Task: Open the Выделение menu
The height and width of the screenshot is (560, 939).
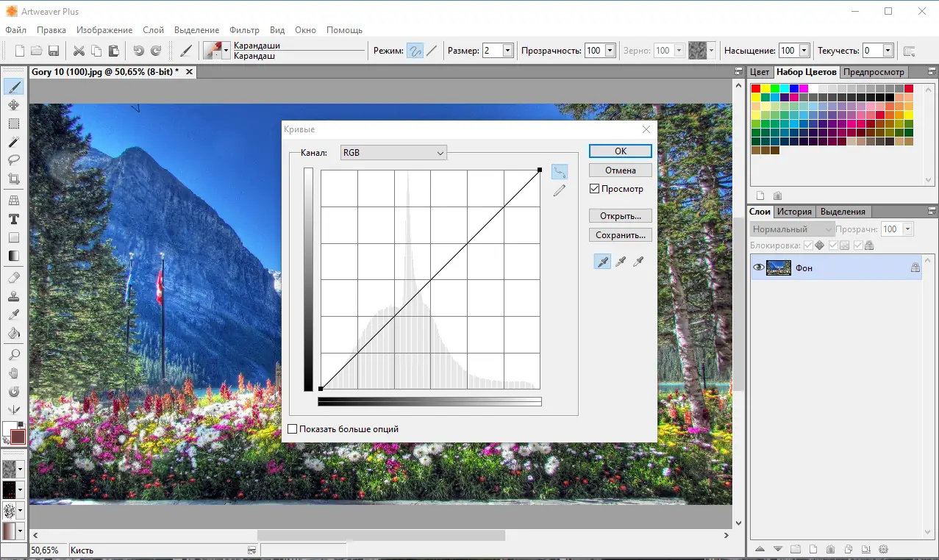Action: (x=196, y=30)
